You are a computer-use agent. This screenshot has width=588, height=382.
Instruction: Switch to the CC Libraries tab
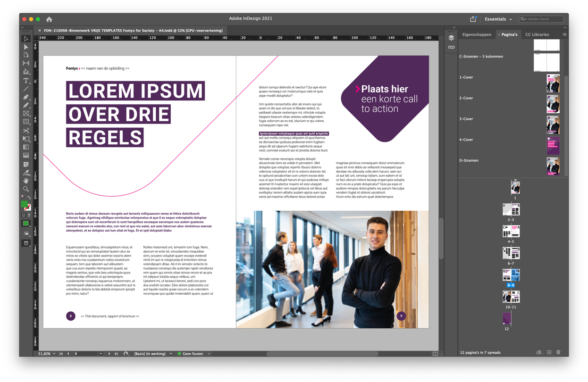(537, 34)
